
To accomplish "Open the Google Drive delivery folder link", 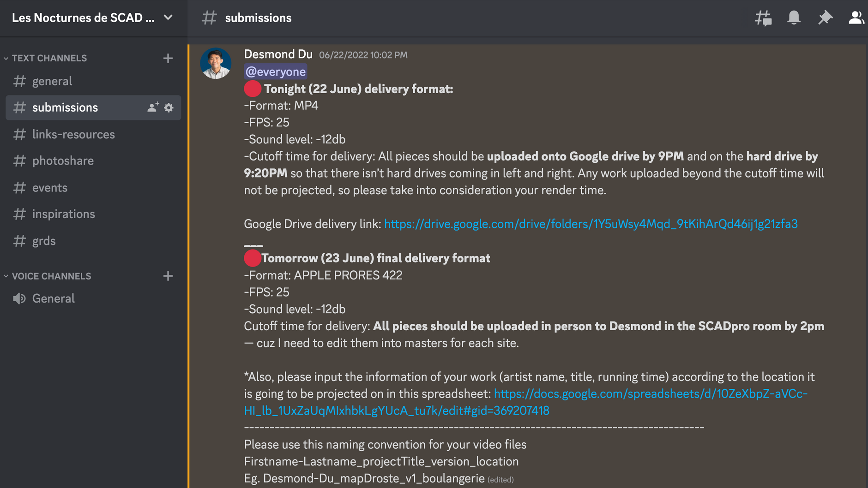I will click(x=591, y=224).
